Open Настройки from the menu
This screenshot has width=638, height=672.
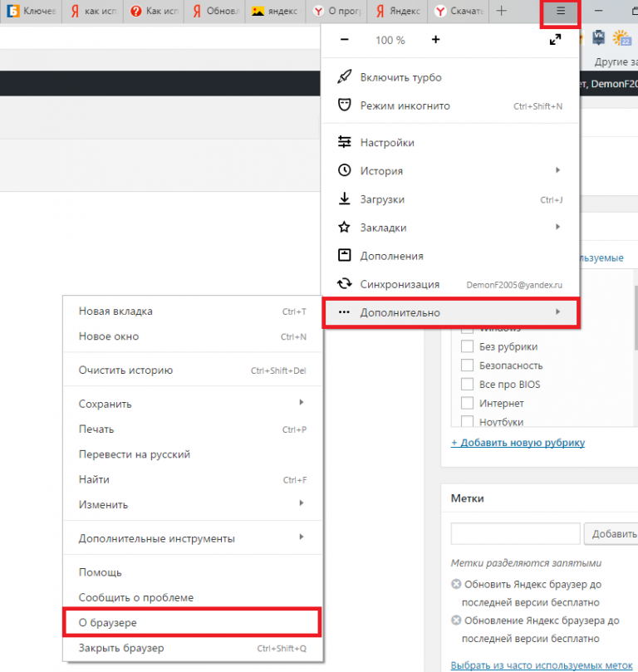click(x=450, y=142)
